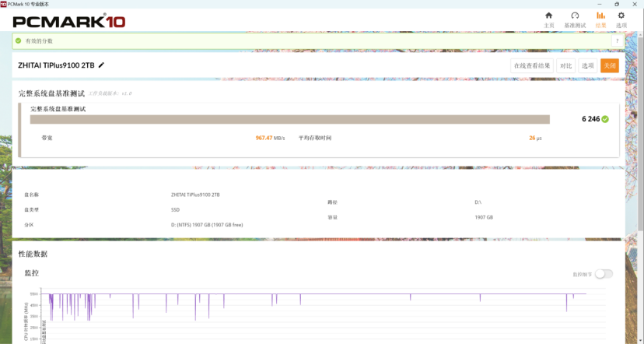Click the vertical scrollbar thumb

pos(641,134)
